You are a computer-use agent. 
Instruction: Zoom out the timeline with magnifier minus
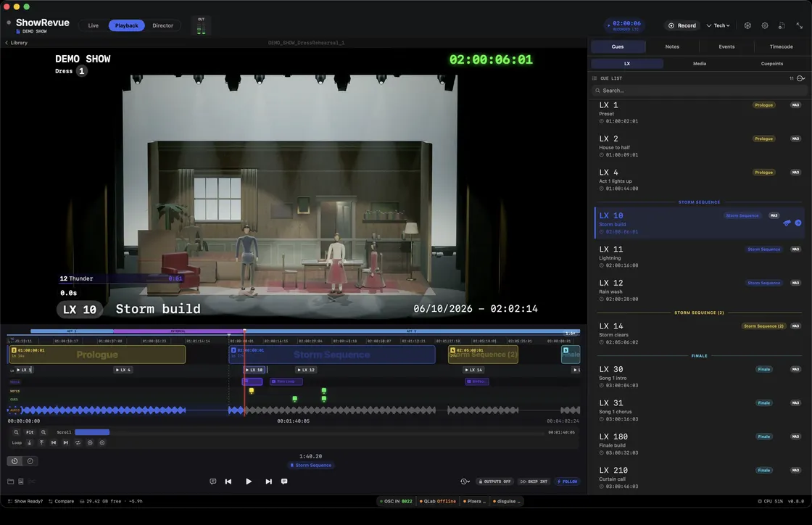coord(17,432)
